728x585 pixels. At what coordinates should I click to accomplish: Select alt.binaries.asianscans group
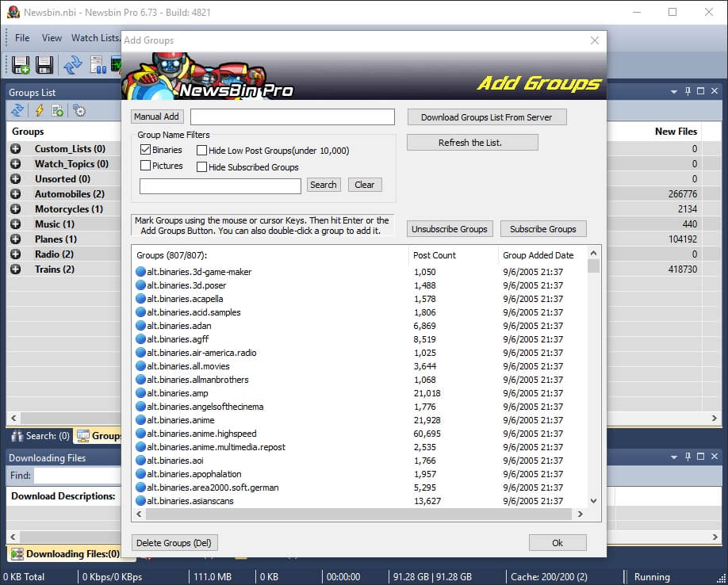pyautogui.click(x=190, y=501)
